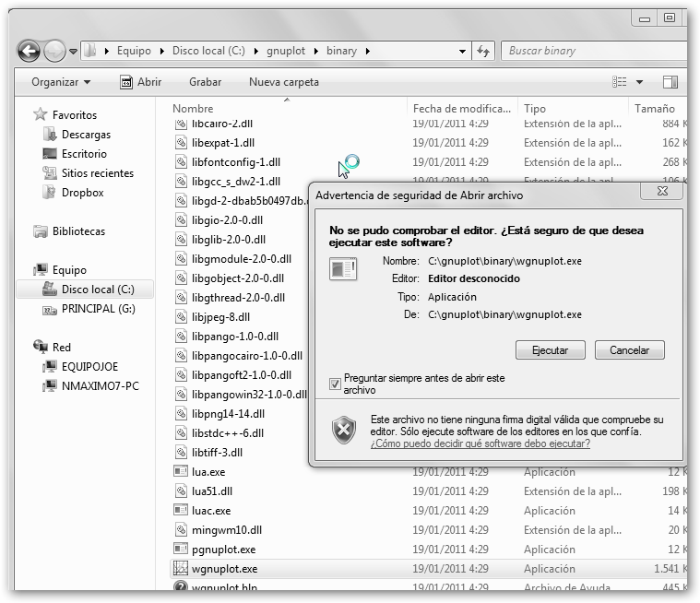Click the preview pane toggle icon
This screenshot has width=700, height=603.
pyautogui.click(x=670, y=82)
